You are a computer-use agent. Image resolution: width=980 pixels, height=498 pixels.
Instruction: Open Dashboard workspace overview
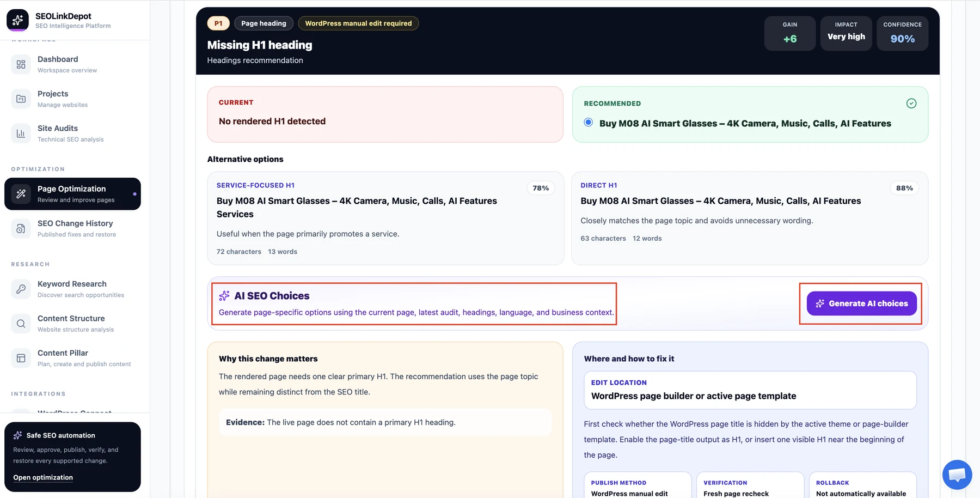click(72, 64)
